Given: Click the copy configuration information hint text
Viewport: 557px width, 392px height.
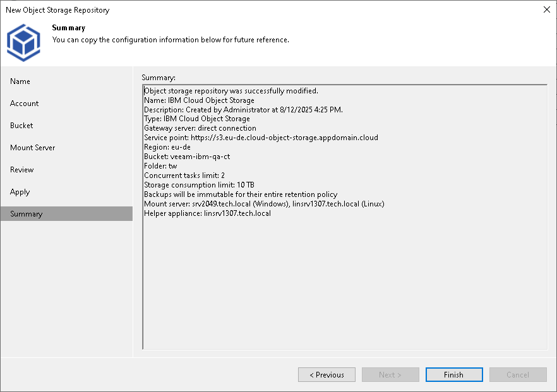Looking at the screenshot, I should (x=171, y=40).
